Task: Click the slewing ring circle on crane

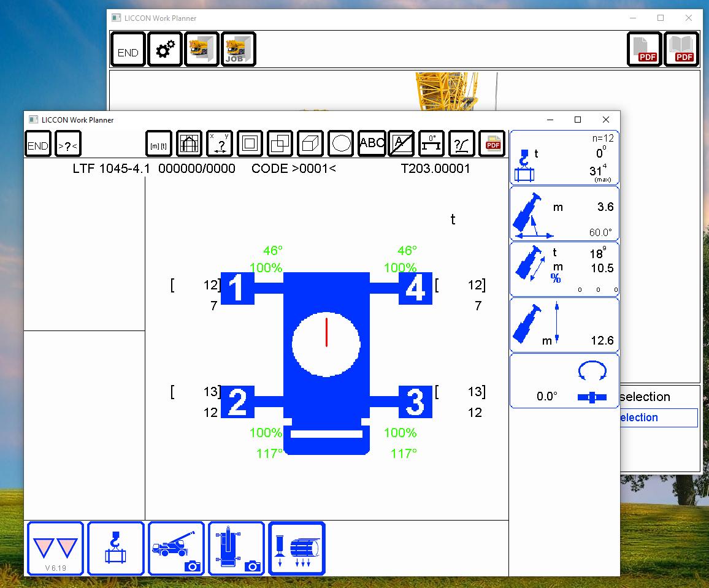Action: [326, 344]
